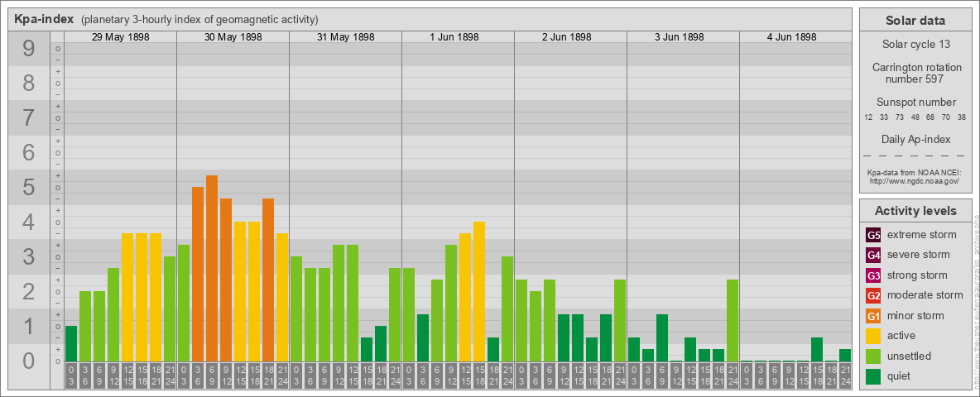Click the 30 May 18-21h orange bar

[x=268, y=280]
